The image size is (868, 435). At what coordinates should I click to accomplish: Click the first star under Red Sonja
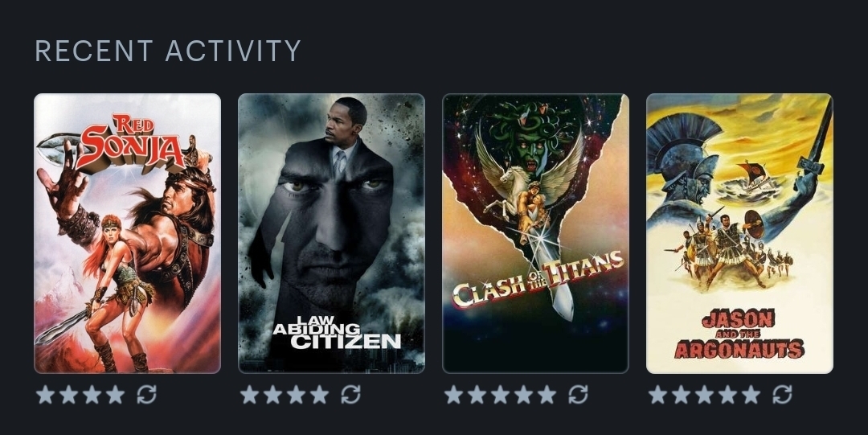(45, 395)
